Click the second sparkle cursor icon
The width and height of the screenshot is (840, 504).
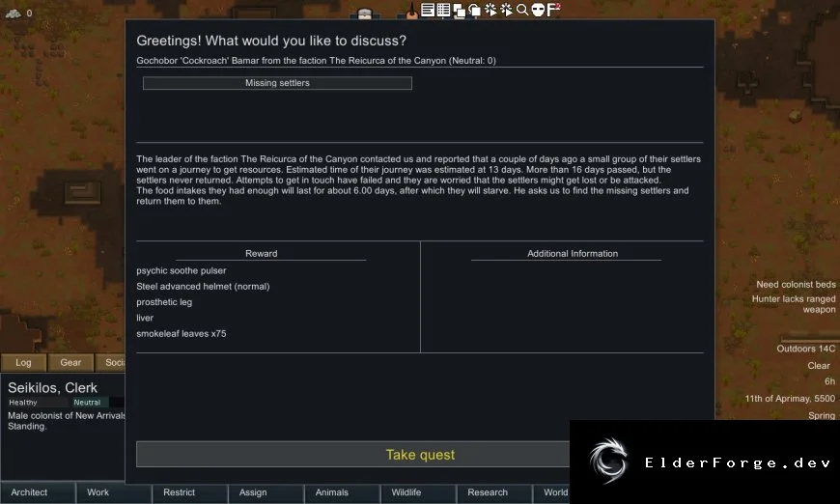506,10
